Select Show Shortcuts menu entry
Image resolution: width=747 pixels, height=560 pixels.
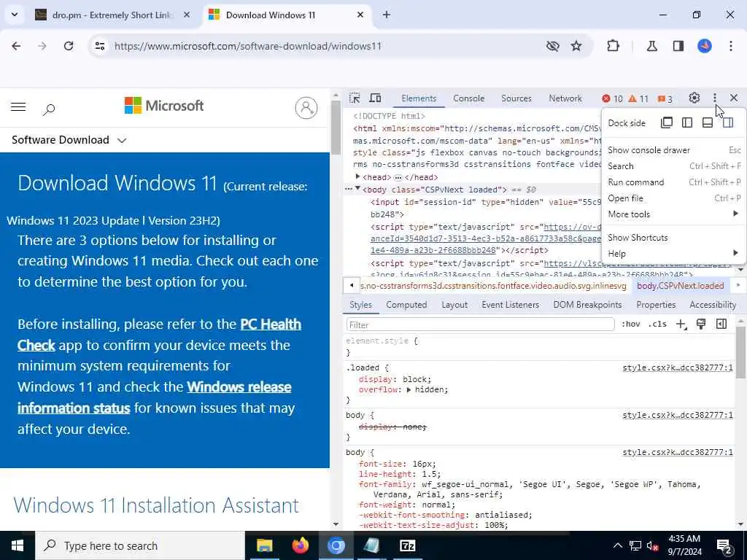674,238
